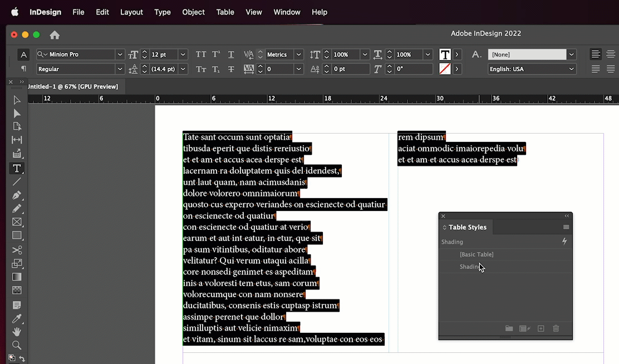Toggle Subscript formatting
The height and width of the screenshot is (364, 619).
point(216,69)
